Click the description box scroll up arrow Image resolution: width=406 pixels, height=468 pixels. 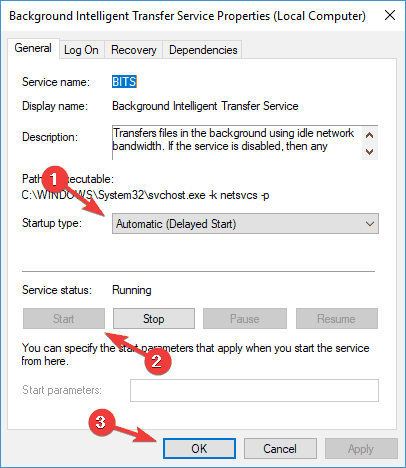[x=369, y=135]
